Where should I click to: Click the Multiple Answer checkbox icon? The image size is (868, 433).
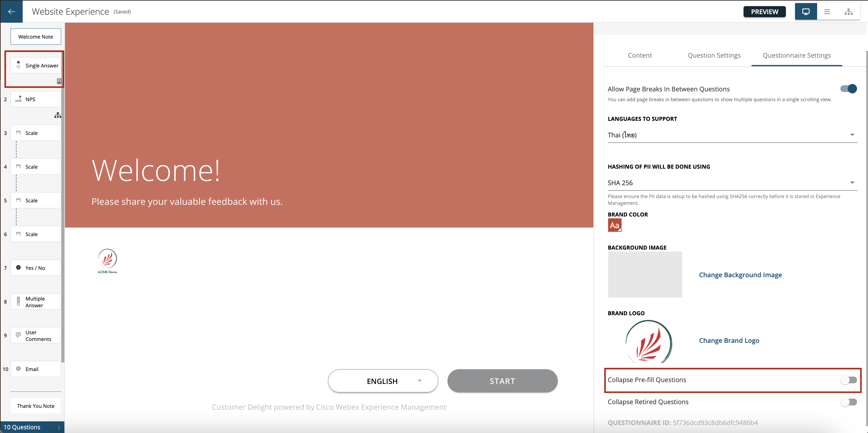click(x=18, y=301)
